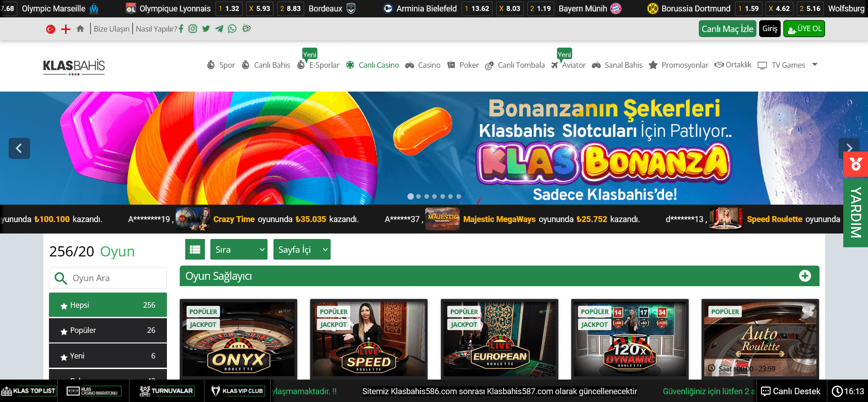Open the Auto Roulette thumbnail
The height and width of the screenshot is (402, 868).
coord(760,339)
